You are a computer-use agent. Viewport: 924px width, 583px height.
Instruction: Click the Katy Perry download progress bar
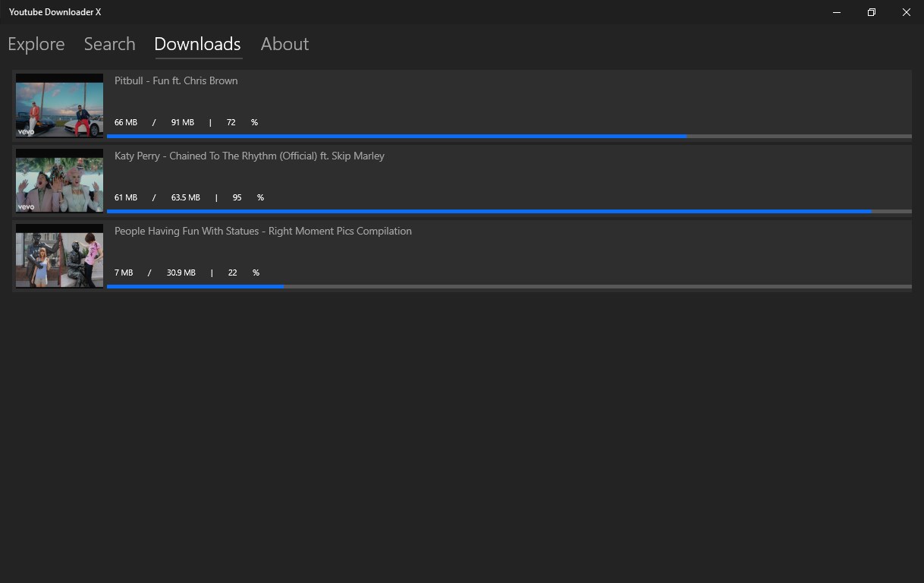508,211
